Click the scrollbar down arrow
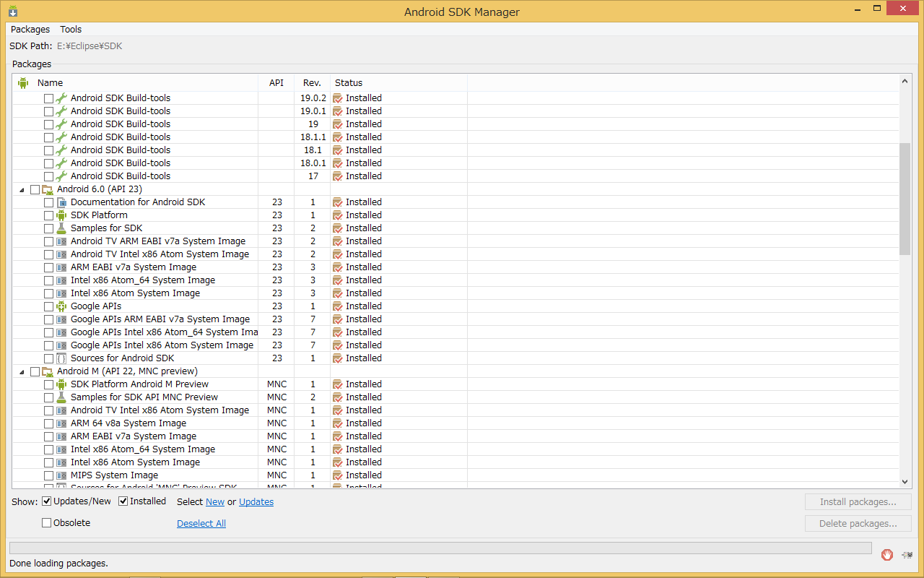The image size is (924, 578). 905,482
